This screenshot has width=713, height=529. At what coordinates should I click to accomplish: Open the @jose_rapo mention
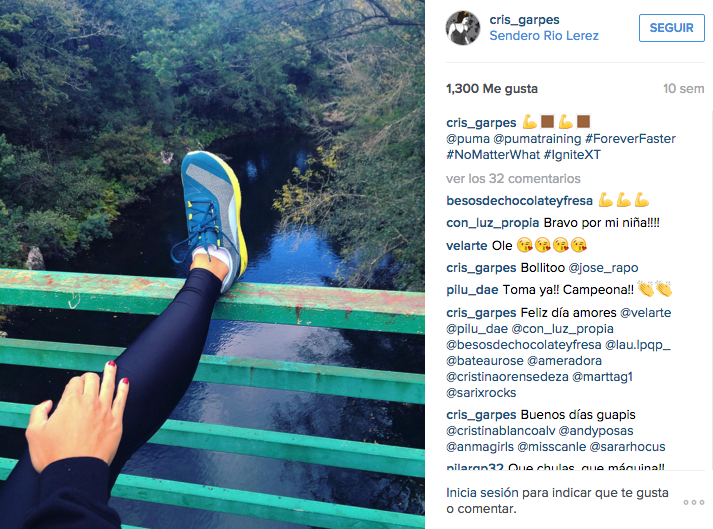tap(603, 268)
